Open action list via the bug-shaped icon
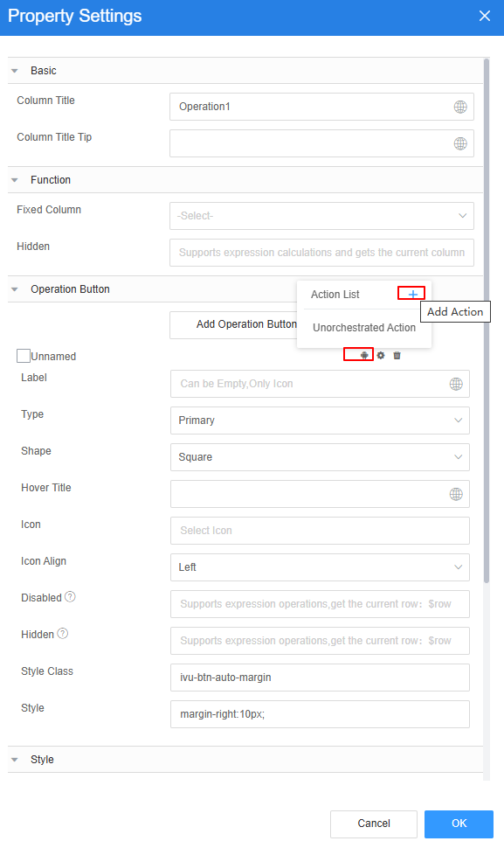Viewport: 504px width, 848px height. [x=364, y=355]
